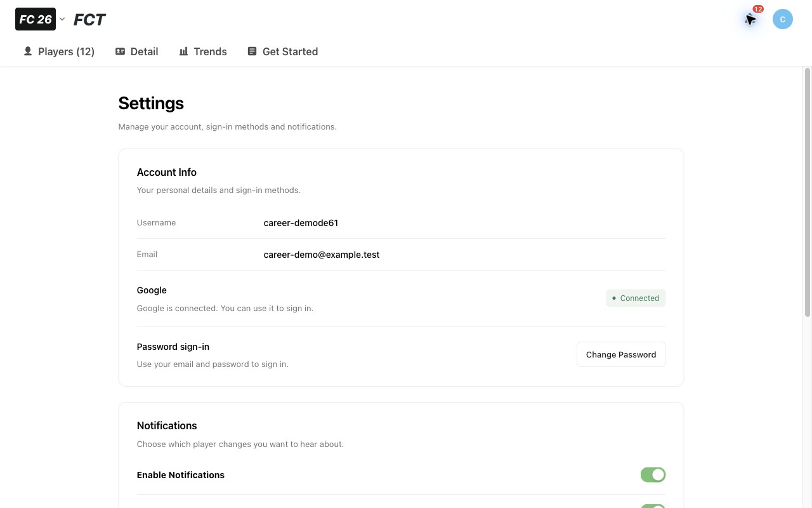Click the Change Password button
The image size is (812, 508).
621,354
